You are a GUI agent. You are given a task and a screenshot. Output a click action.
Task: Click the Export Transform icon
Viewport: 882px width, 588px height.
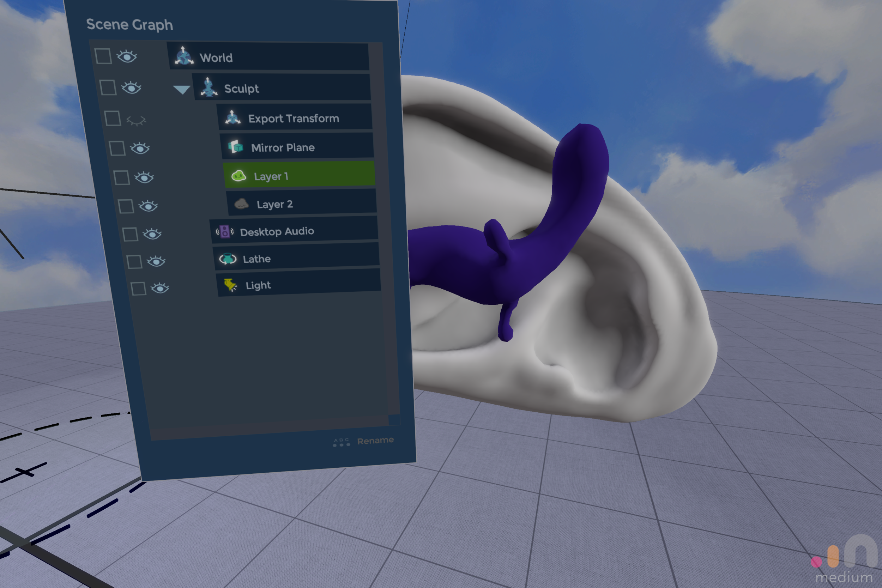tap(232, 117)
